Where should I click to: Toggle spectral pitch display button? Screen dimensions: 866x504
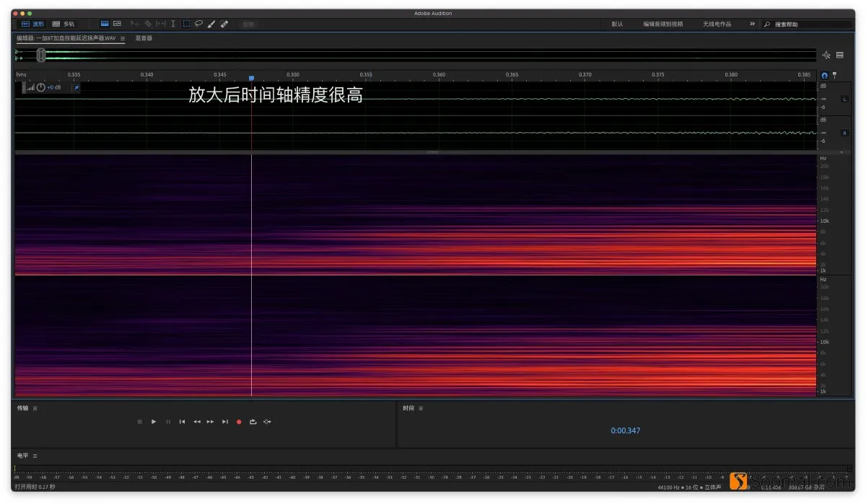tap(116, 24)
